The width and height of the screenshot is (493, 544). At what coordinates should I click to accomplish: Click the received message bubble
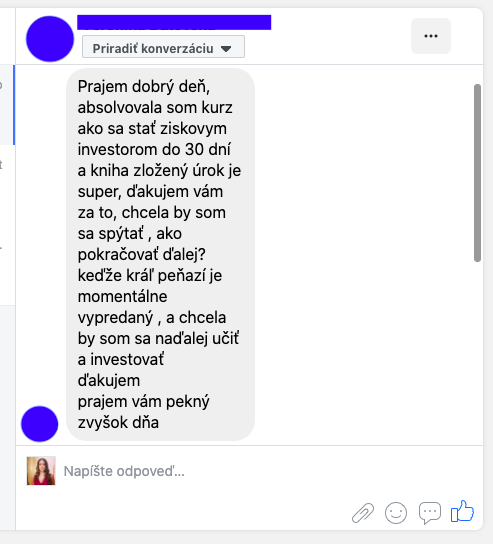tap(160, 254)
